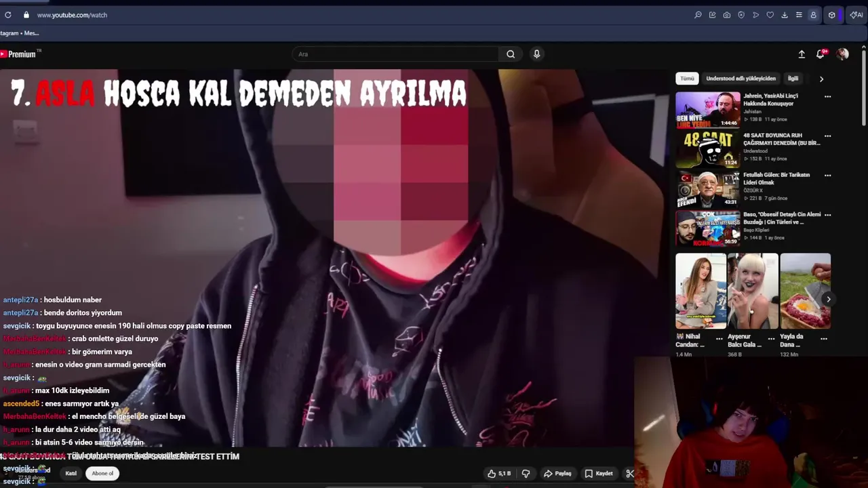Click title '48 SAAT BOYUNCA RUH ÇAĞIRMAYI DENEDİM'

point(781,139)
